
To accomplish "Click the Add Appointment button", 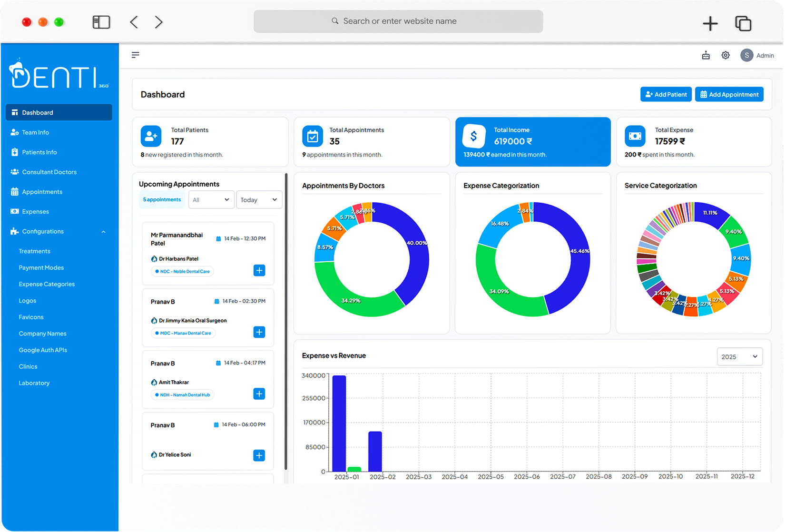I will (x=729, y=94).
